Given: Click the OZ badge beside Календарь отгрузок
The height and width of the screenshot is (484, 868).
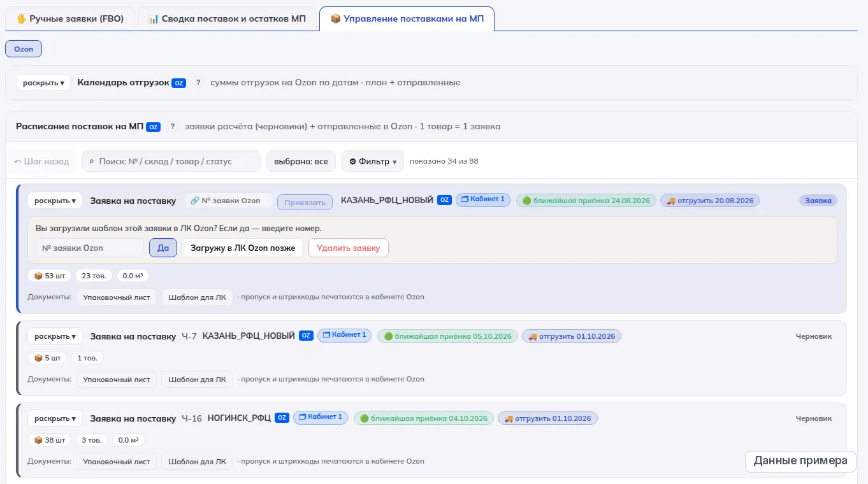Looking at the screenshot, I should point(179,83).
